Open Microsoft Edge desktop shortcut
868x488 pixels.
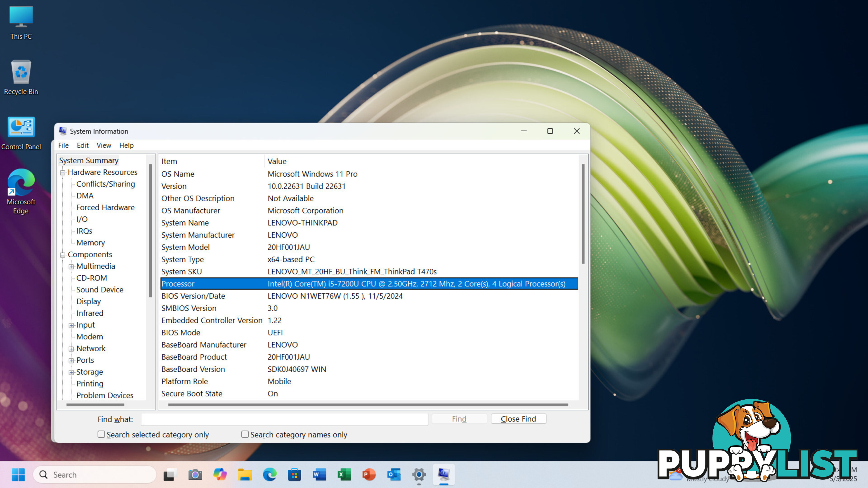coord(21,191)
